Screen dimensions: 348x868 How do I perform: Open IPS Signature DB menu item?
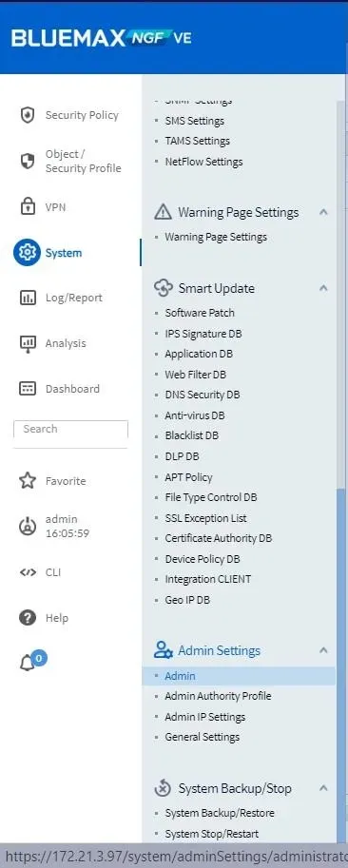coord(203,334)
